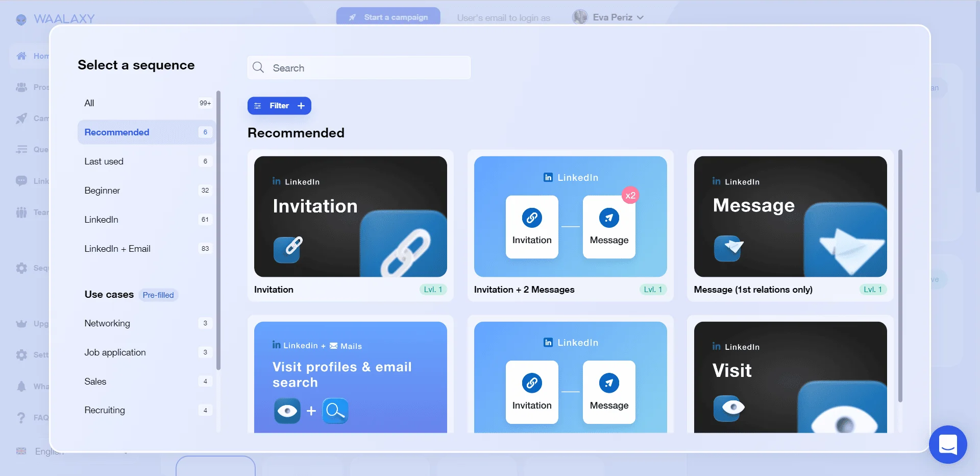Choose the Recruiting use case
980x476 pixels.
click(x=147, y=410)
